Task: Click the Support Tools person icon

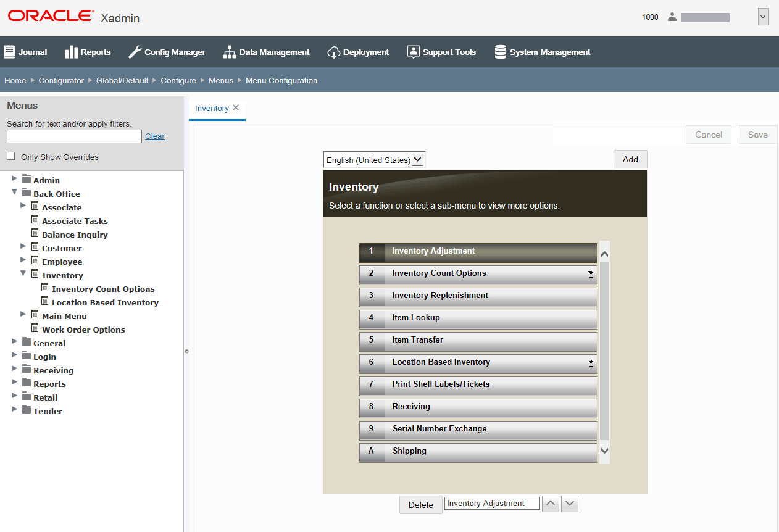Action: tap(413, 52)
